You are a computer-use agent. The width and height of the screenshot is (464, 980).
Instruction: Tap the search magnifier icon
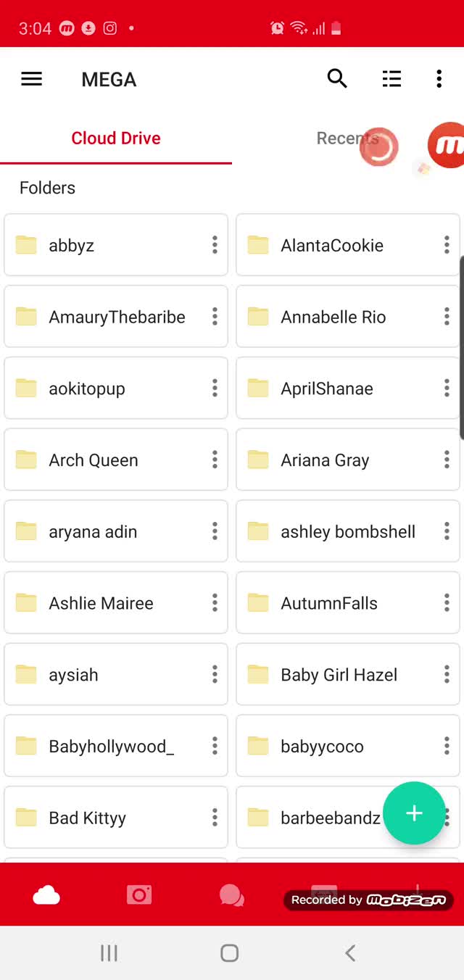click(x=337, y=78)
